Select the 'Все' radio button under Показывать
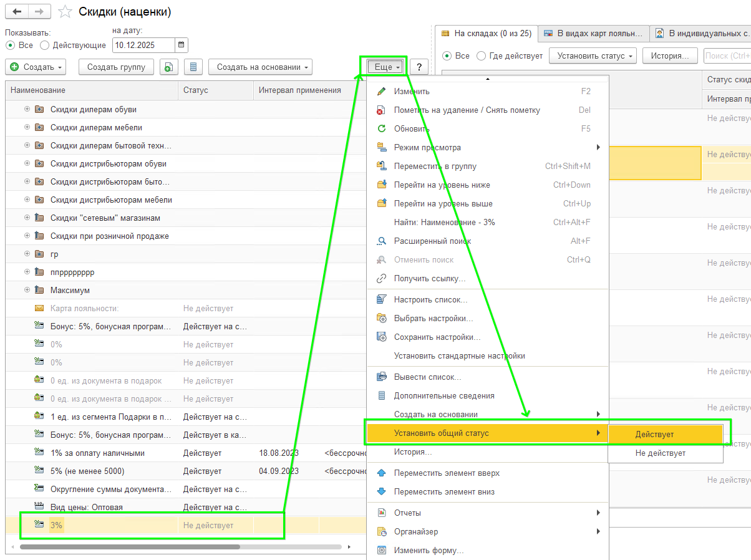 pyautogui.click(x=11, y=46)
